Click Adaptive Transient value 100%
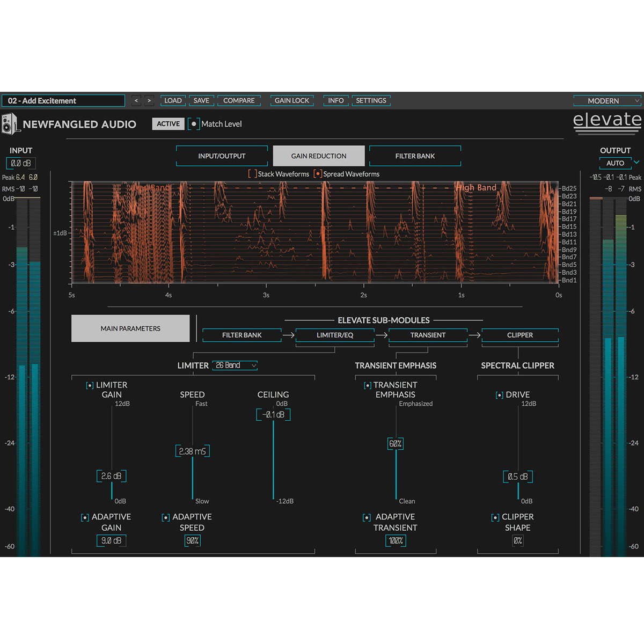 [396, 541]
